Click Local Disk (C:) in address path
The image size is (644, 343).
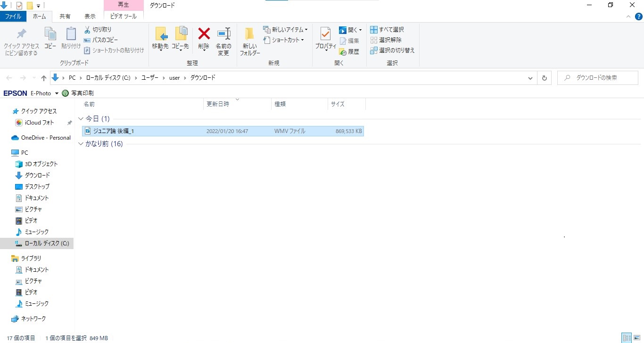108,78
